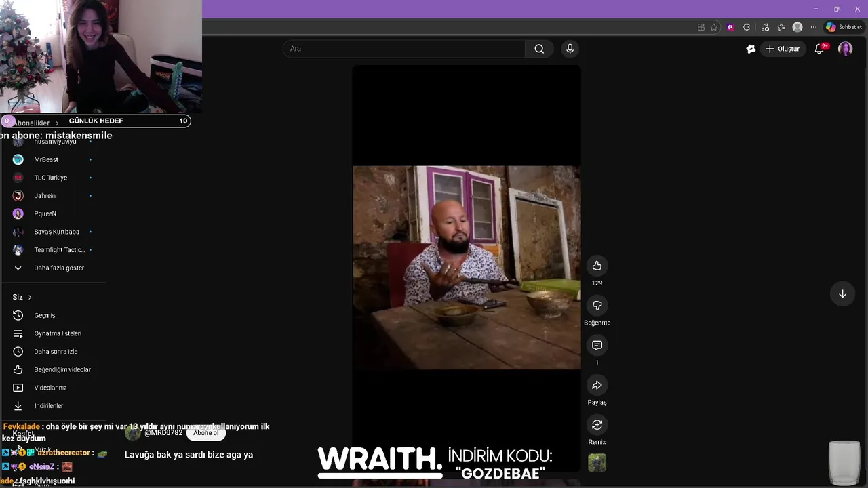Click Edge favorites star in address bar
Viewport: 868px width, 488px height.
click(714, 27)
